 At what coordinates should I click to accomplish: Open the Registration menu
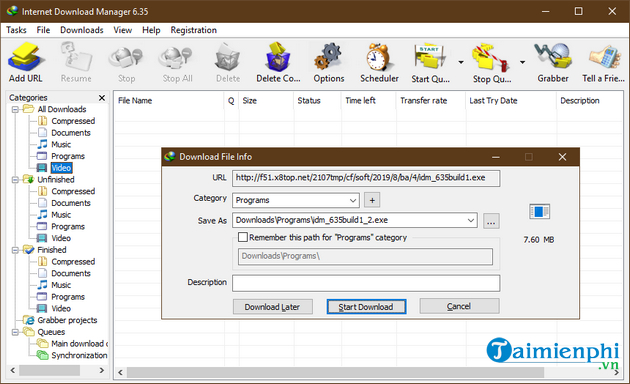193,30
